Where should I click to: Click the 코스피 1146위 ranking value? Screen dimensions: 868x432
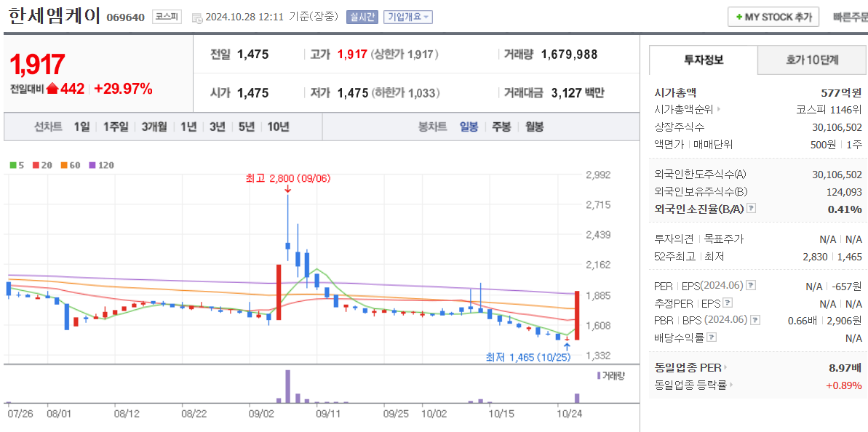coord(829,110)
